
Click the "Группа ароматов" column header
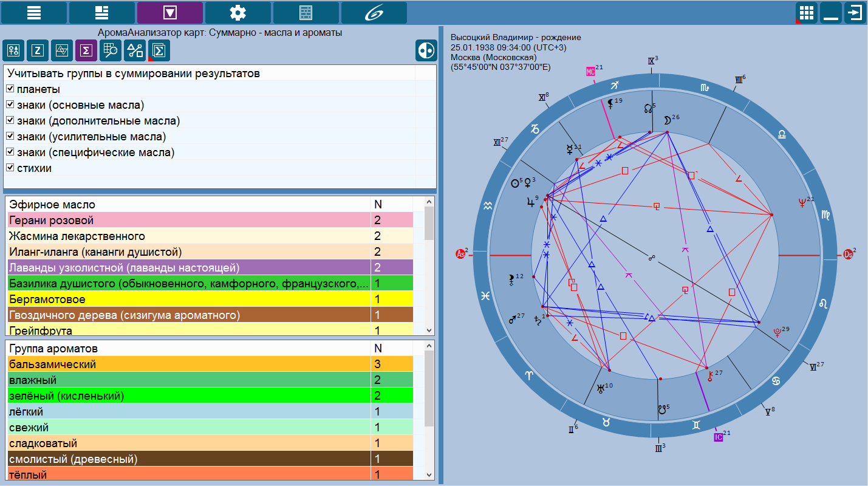point(188,349)
